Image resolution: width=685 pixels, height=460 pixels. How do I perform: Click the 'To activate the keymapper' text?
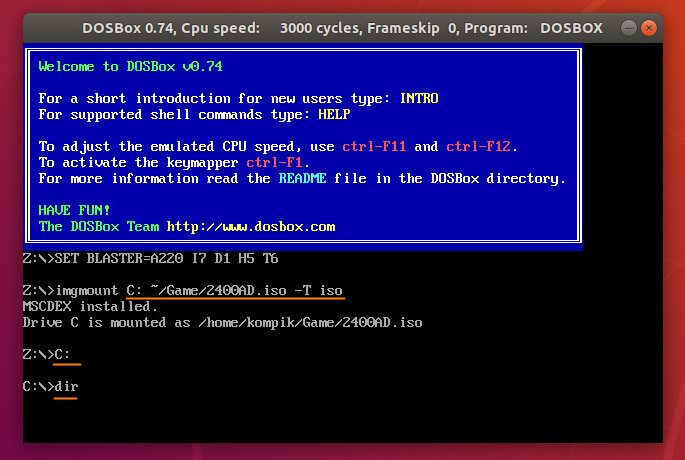[x=138, y=163]
